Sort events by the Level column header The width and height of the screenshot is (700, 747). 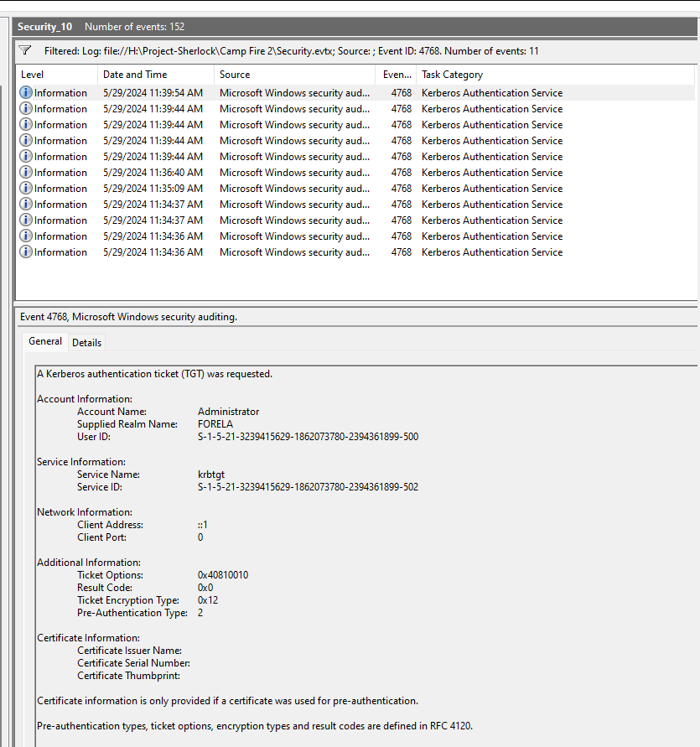tap(55, 75)
